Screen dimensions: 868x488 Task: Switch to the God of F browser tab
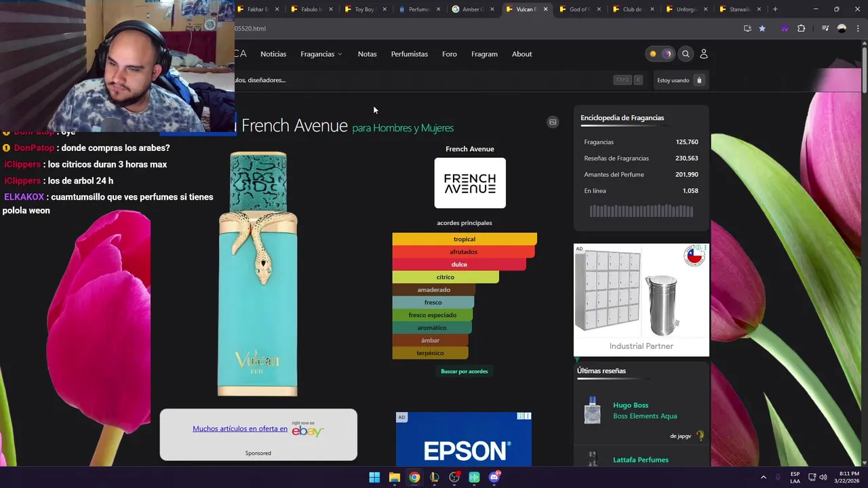tap(578, 9)
